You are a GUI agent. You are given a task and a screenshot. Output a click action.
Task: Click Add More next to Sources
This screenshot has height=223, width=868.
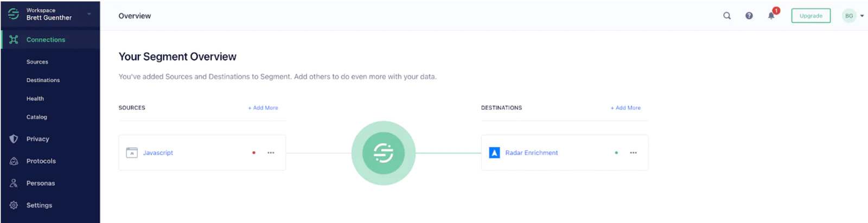[263, 108]
